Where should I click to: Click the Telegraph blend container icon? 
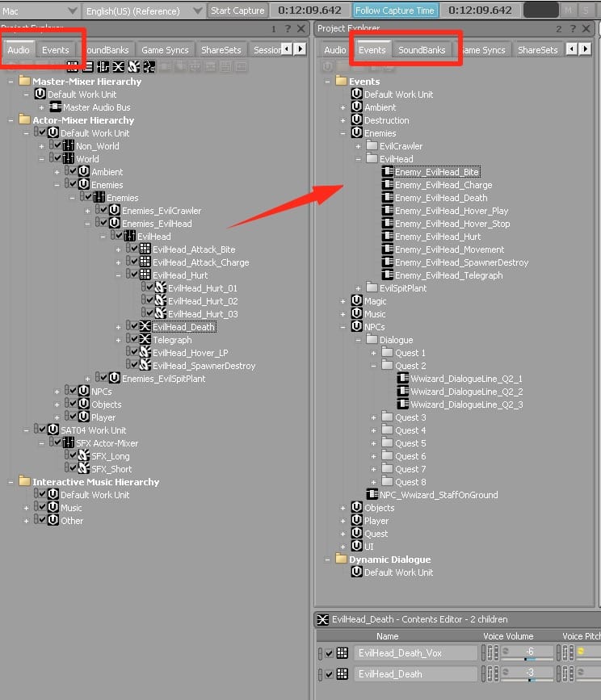tap(145, 340)
